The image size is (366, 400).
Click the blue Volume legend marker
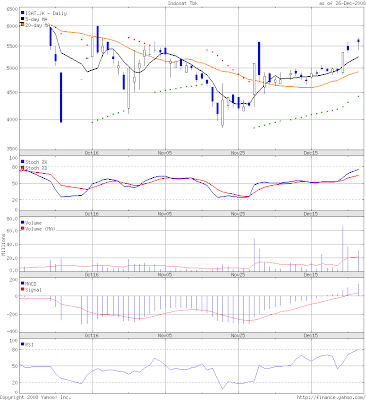coord(23,222)
